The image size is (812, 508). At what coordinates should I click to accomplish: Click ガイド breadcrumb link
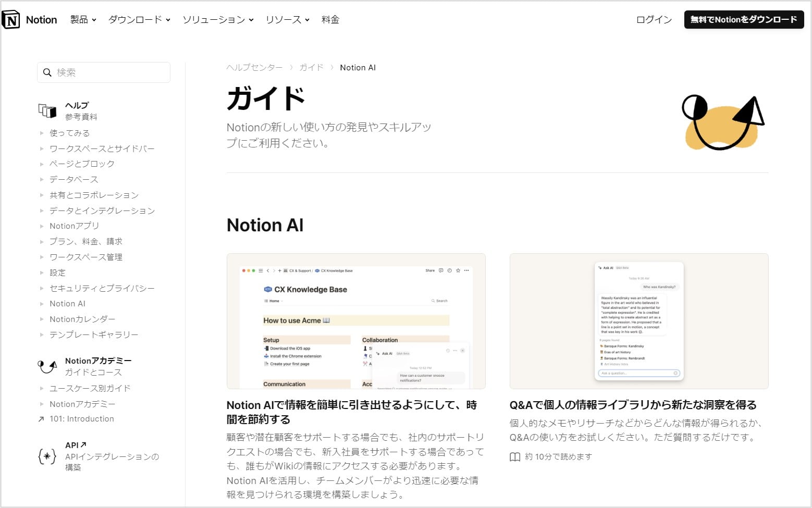[x=311, y=68]
